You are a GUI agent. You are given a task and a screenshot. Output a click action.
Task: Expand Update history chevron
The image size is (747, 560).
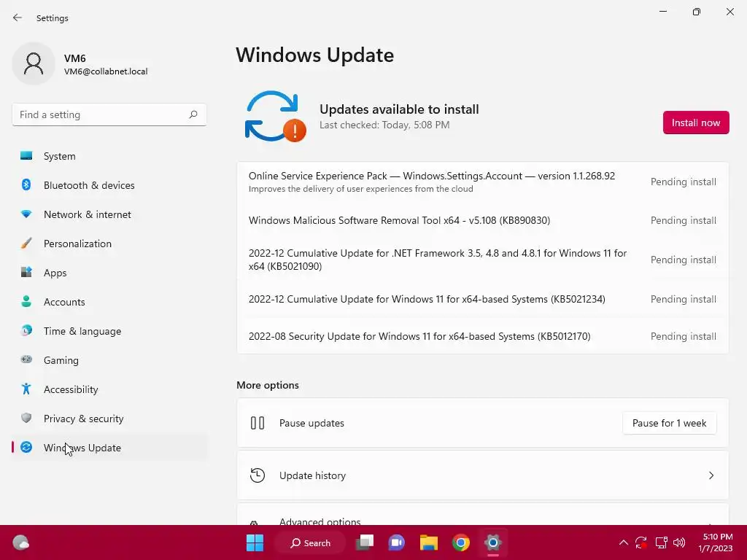tap(711, 475)
